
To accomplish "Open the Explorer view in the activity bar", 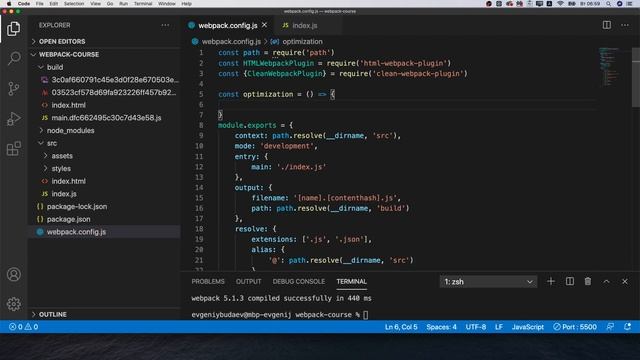I will pyautogui.click(x=13, y=29).
